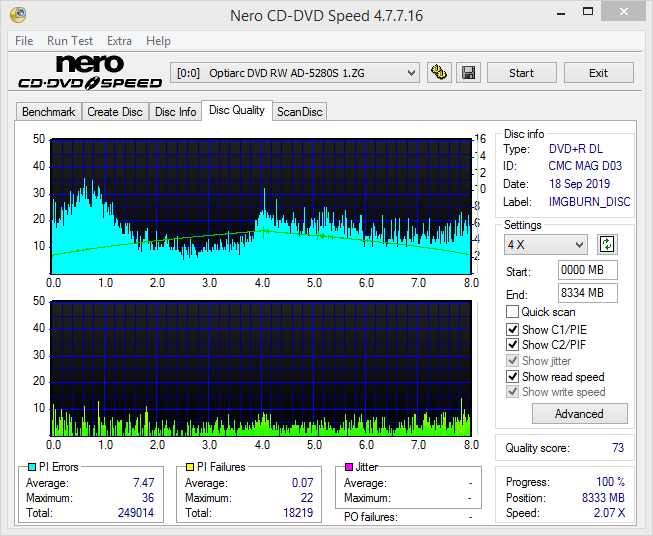Screen dimensions: 653x536
Task: Open the Run Test menu
Action: [70, 41]
